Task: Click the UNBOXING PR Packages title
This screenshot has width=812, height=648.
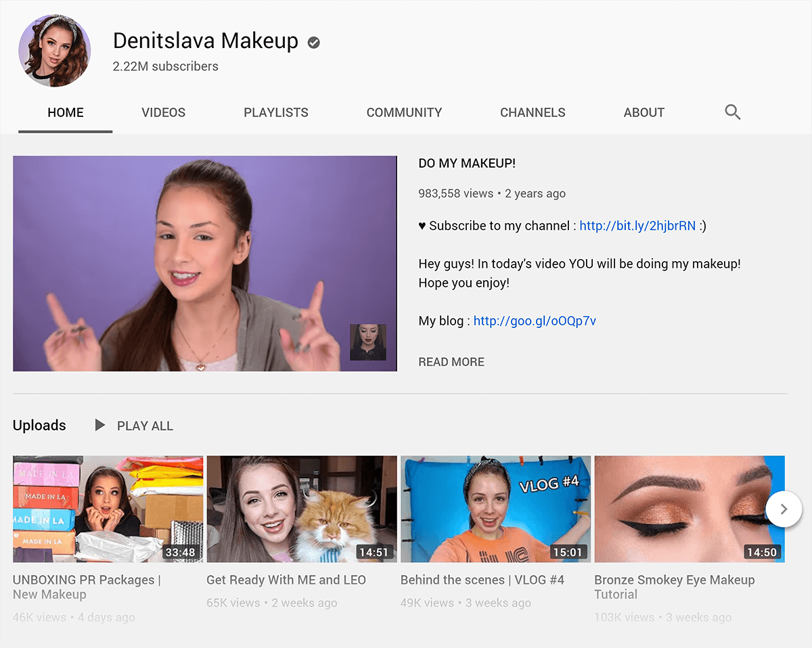Action: click(87, 587)
